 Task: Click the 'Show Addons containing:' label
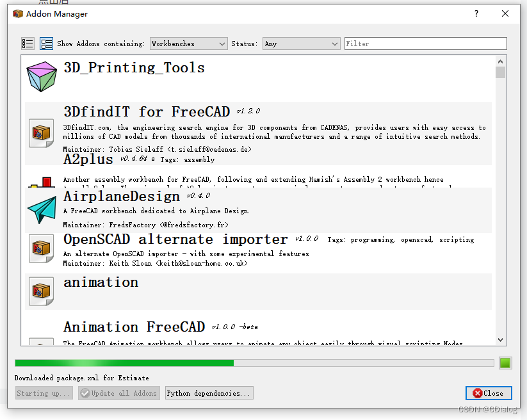101,44
